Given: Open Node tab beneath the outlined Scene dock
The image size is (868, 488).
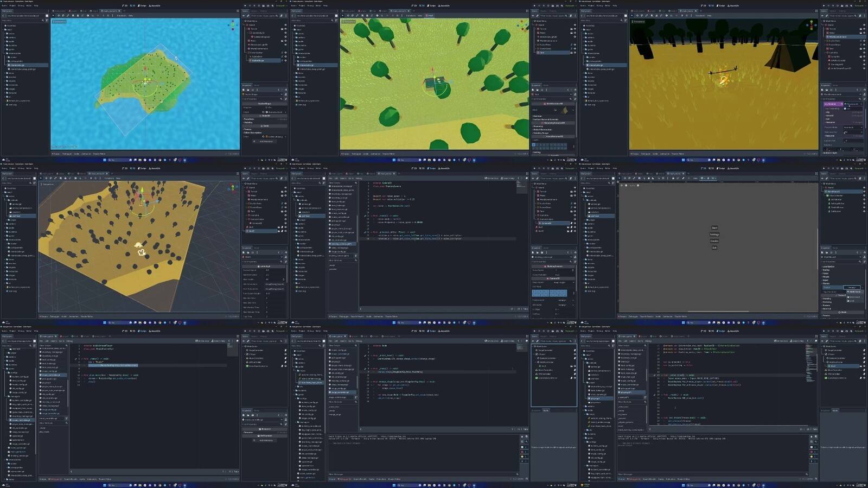Looking at the screenshot, I should click(x=546, y=410).
